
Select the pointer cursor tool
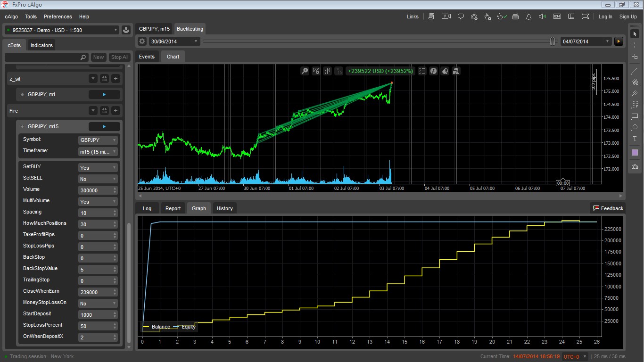click(x=635, y=34)
